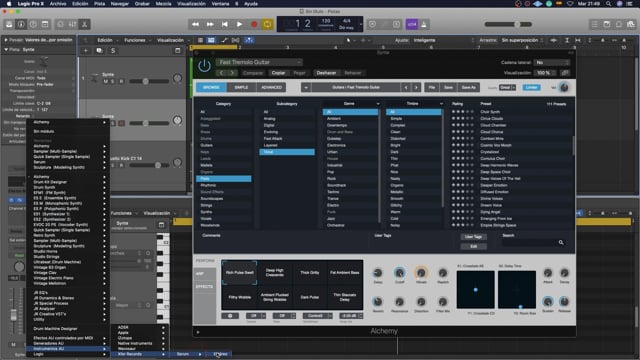This screenshot has width=640, height=360.
Task: Open the Genre column dropdown arrow
Action: 378,104
